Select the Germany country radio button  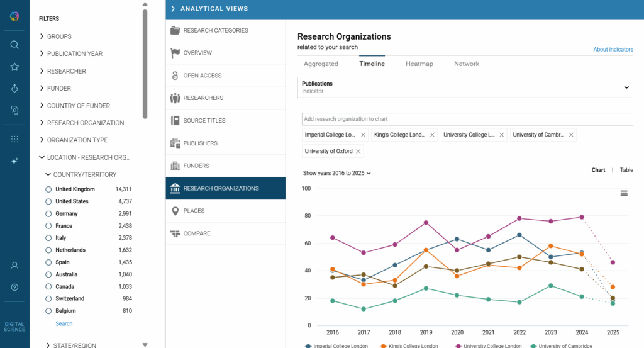pos(48,214)
